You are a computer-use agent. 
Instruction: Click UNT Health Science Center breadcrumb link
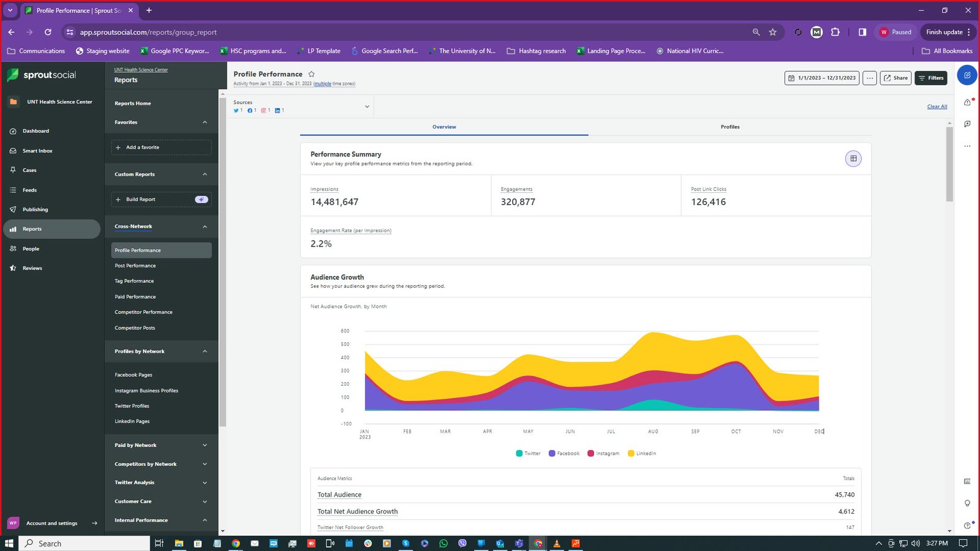pyautogui.click(x=141, y=70)
